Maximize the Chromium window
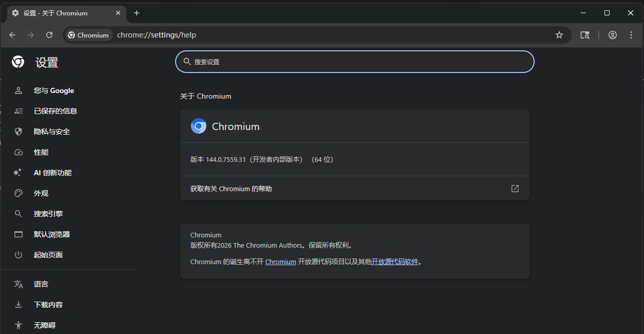The height and width of the screenshot is (334, 644). [607, 13]
